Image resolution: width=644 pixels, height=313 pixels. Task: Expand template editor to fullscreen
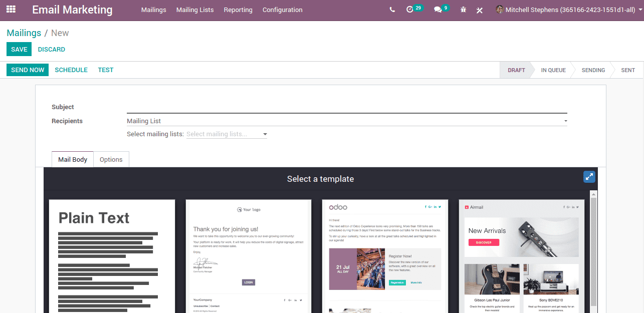[x=589, y=177]
